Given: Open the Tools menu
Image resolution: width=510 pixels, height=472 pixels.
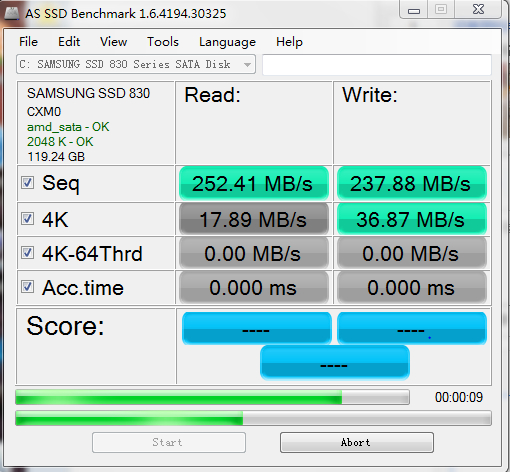Looking at the screenshot, I should coord(163,42).
